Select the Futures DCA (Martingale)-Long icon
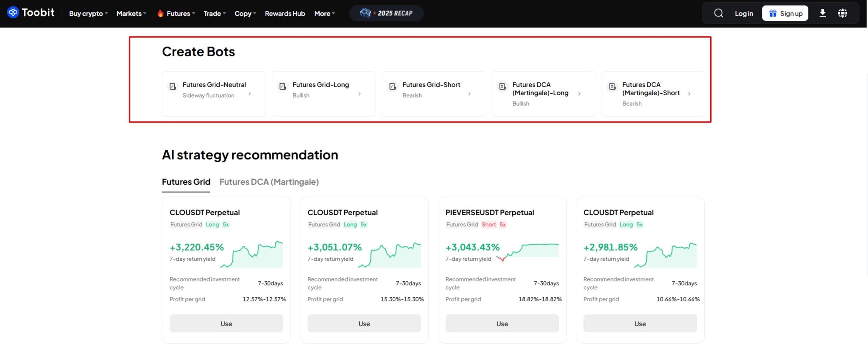The width and height of the screenshot is (868, 351). 502,86
